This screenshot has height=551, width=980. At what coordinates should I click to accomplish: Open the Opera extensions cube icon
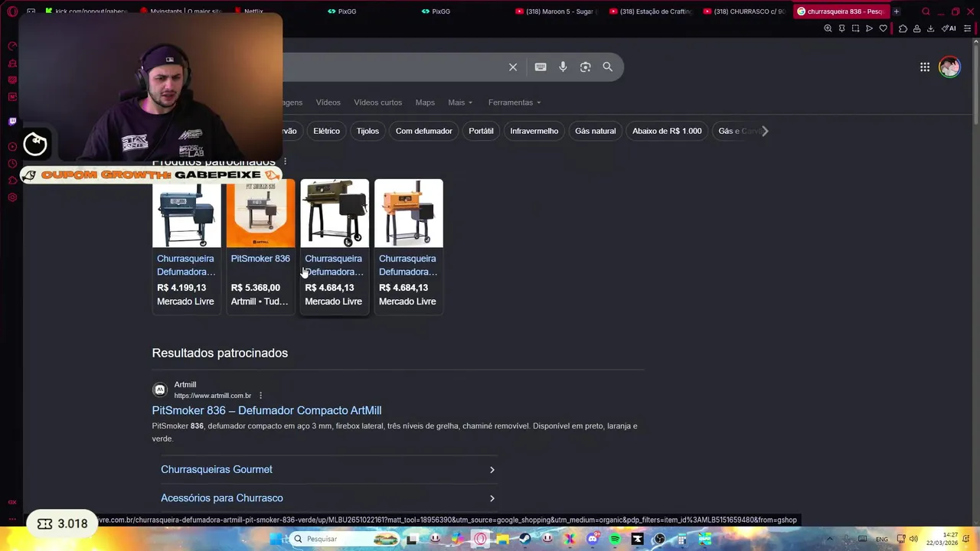(903, 28)
